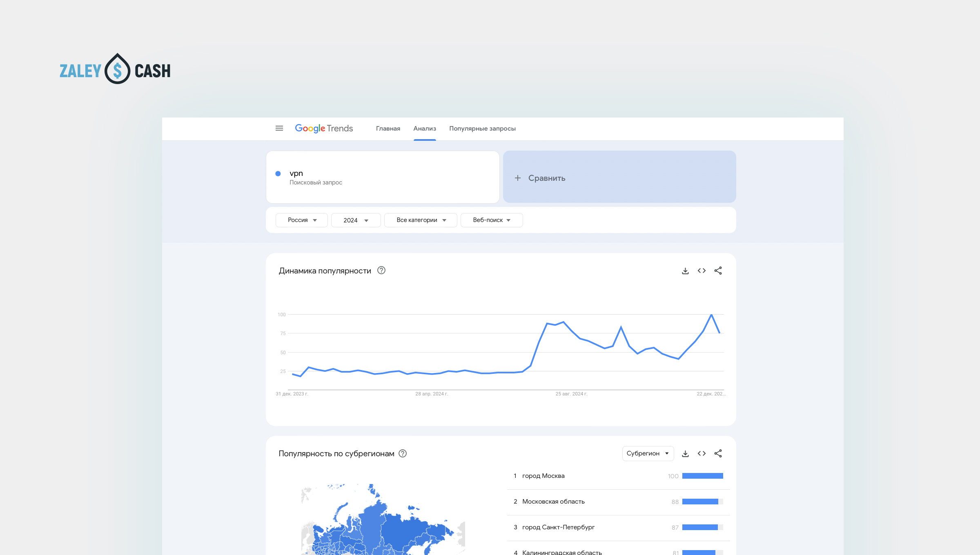Screen dimensions: 980x555
Task: Click the 50 y-axis label on chart
Action: [x=283, y=353]
